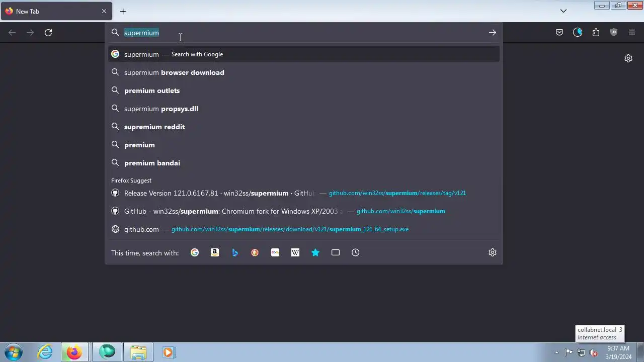Click the Windows Start button
The image size is (644, 362).
point(14,352)
